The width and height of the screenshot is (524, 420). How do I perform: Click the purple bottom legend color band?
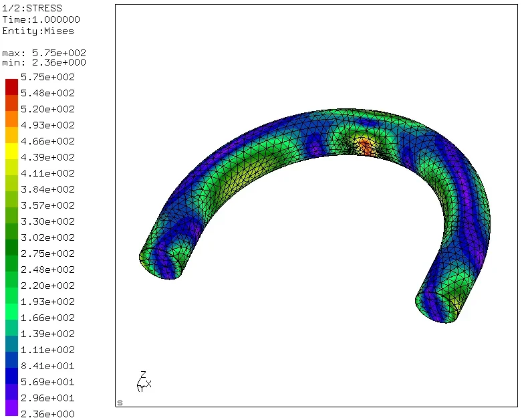(x=12, y=408)
